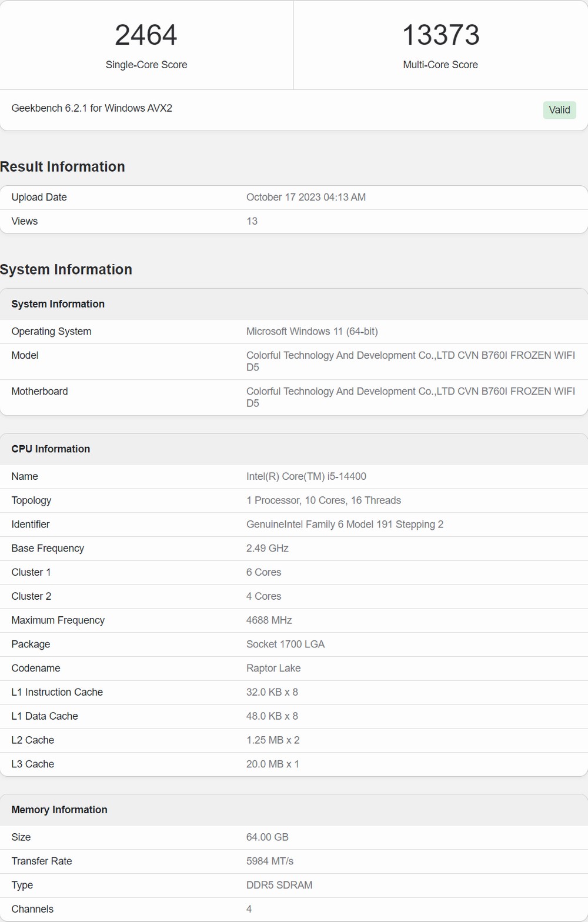Viewport: 588px width, 922px height.
Task: Click the GenuineIntel Family 6 Model 191 value
Action: [345, 525]
